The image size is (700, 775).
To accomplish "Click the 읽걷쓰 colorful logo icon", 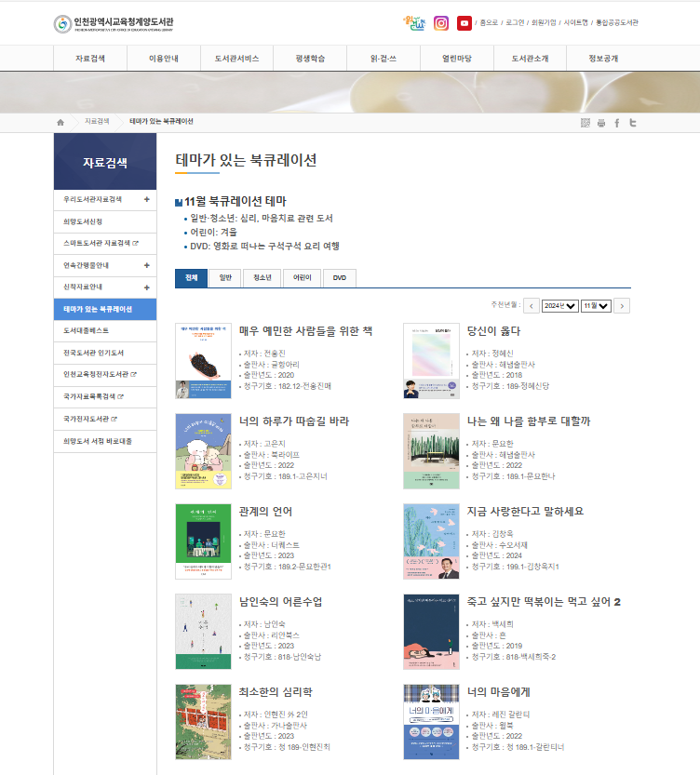I will click(414, 22).
